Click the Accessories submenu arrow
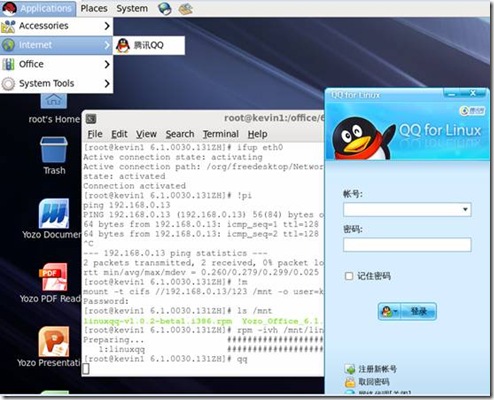 (107, 26)
